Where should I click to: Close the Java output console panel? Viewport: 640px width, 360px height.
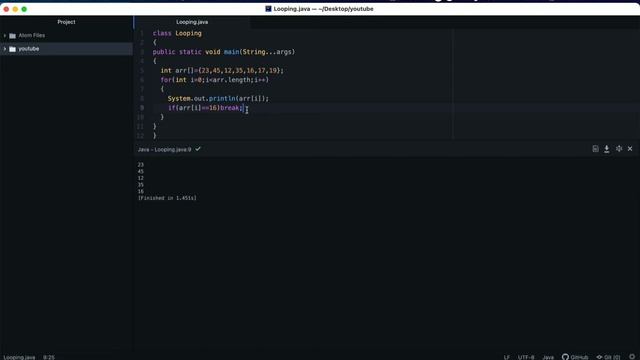click(x=630, y=149)
